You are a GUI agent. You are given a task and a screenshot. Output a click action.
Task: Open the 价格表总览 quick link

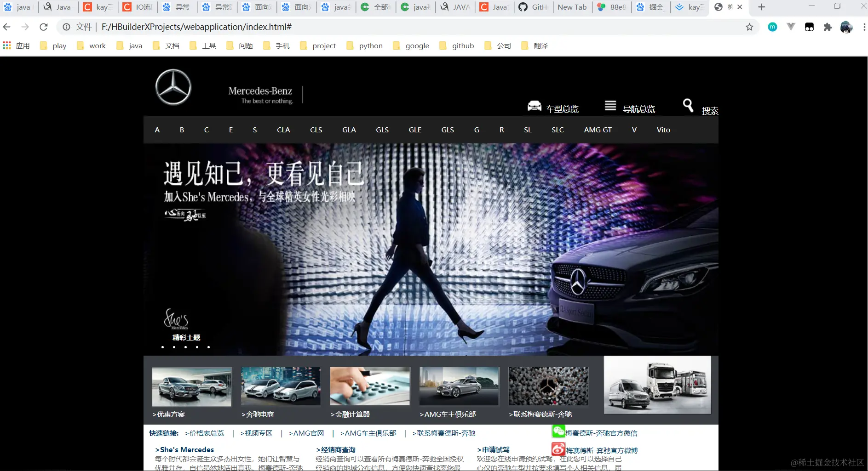(x=204, y=433)
